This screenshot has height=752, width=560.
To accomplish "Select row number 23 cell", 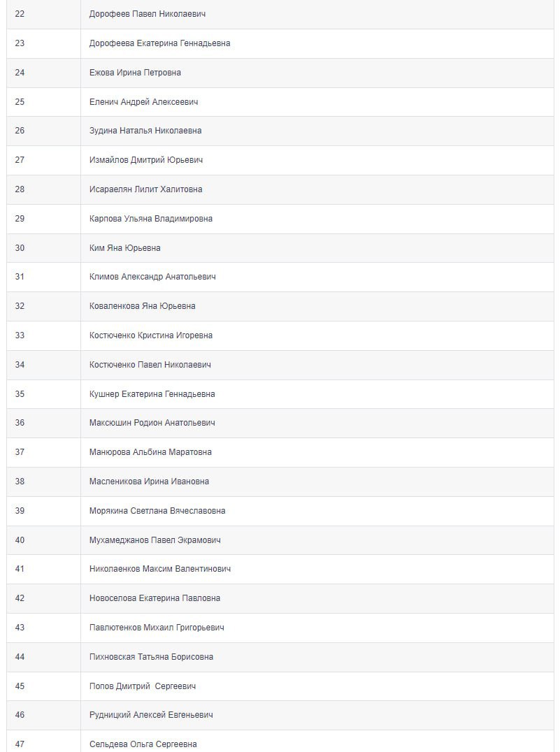I will pos(20,43).
